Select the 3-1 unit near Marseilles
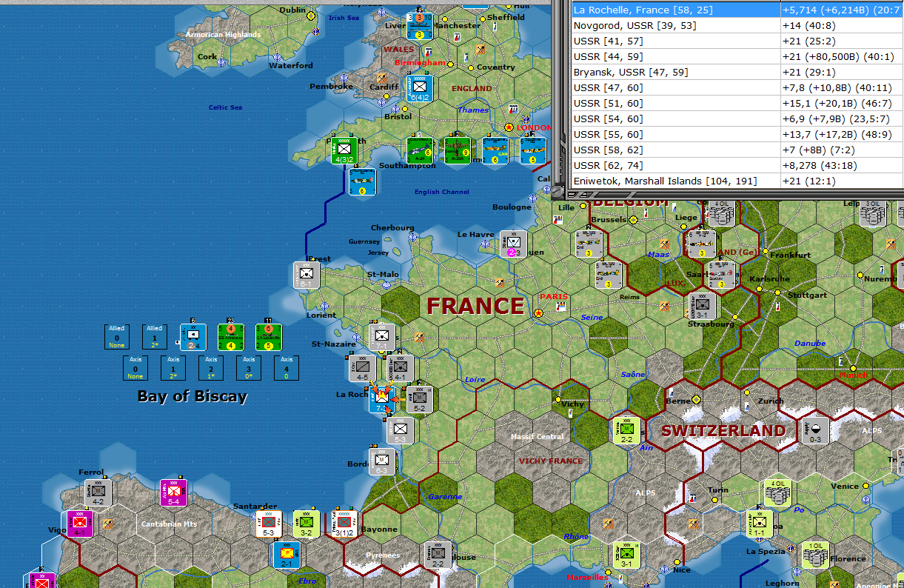The height and width of the screenshot is (588, 904). click(627, 555)
